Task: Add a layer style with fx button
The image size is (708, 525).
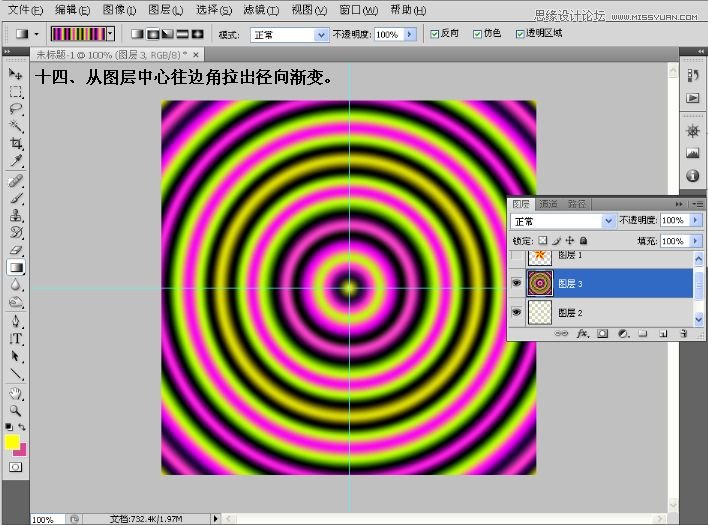Action: [582, 334]
